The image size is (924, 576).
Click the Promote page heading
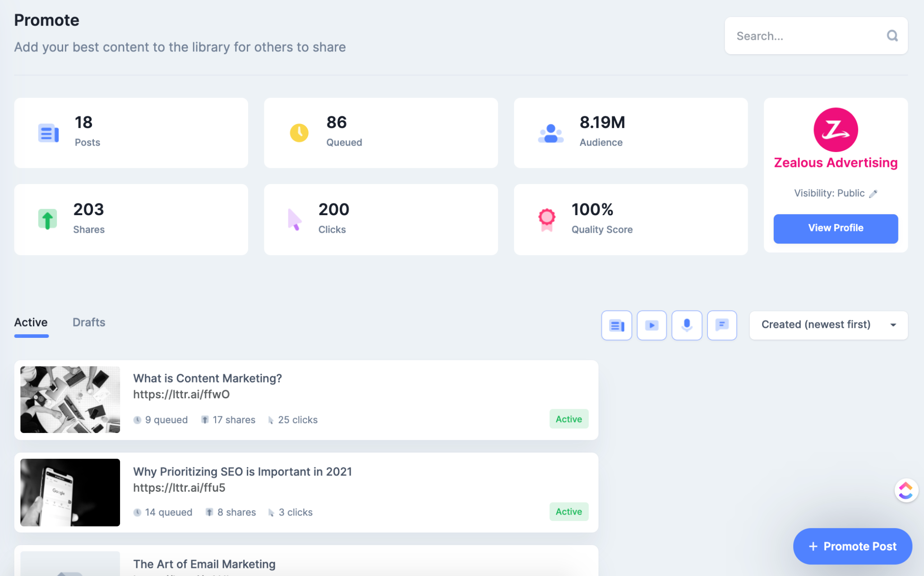click(46, 20)
